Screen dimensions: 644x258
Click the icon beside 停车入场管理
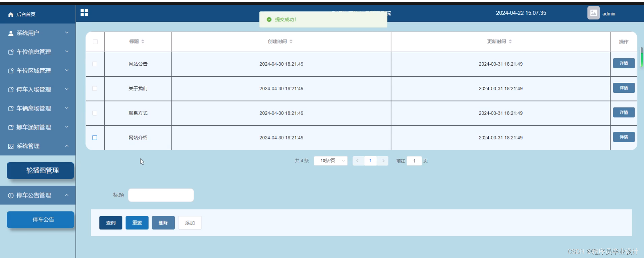tap(11, 89)
